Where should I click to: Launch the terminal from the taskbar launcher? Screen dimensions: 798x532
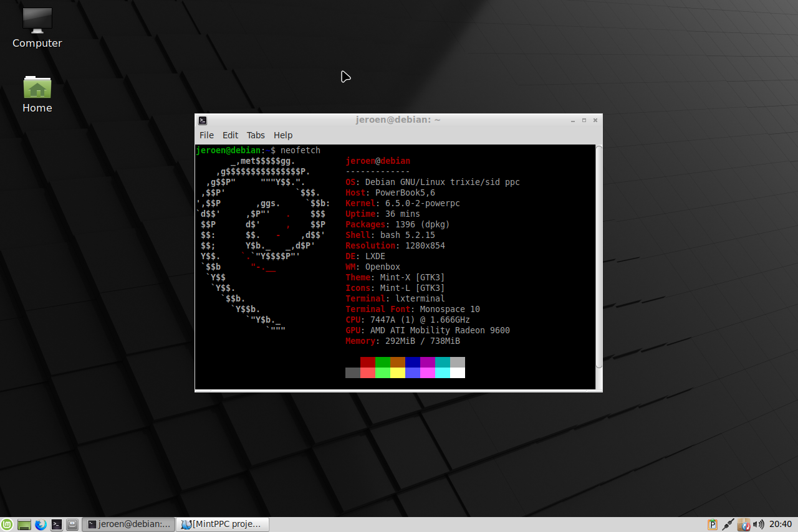pos(57,525)
